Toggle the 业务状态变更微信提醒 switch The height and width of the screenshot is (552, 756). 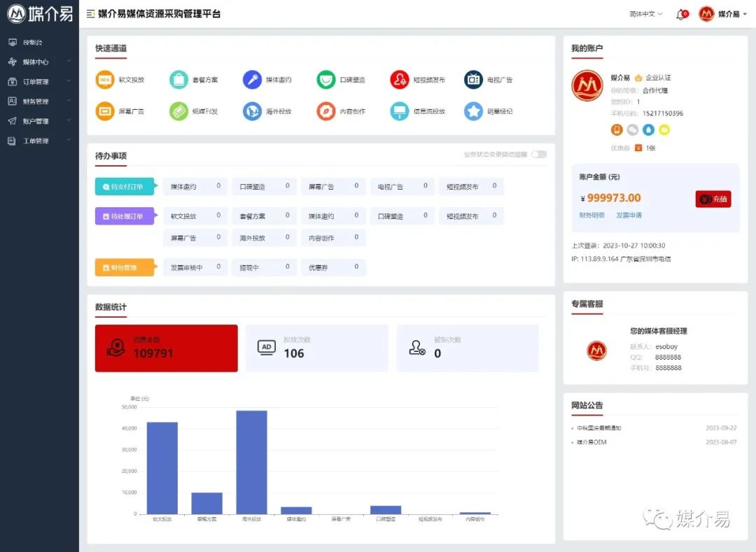[x=538, y=155]
